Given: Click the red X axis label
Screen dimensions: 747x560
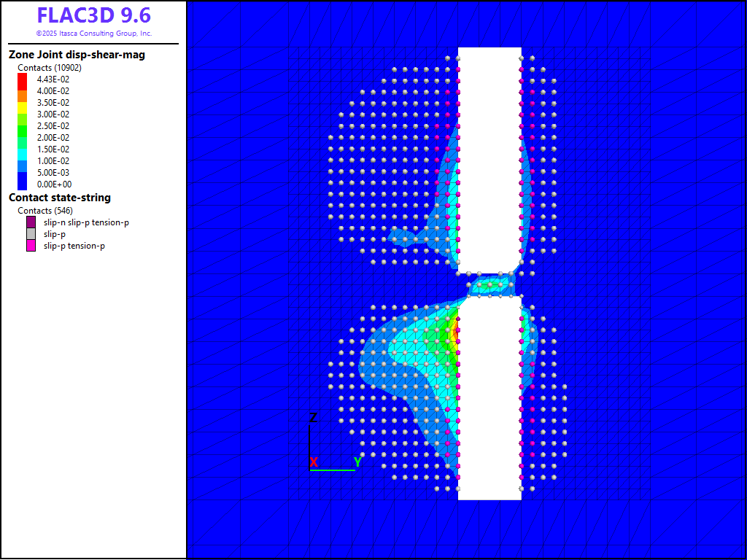Looking at the screenshot, I should tap(314, 462).
